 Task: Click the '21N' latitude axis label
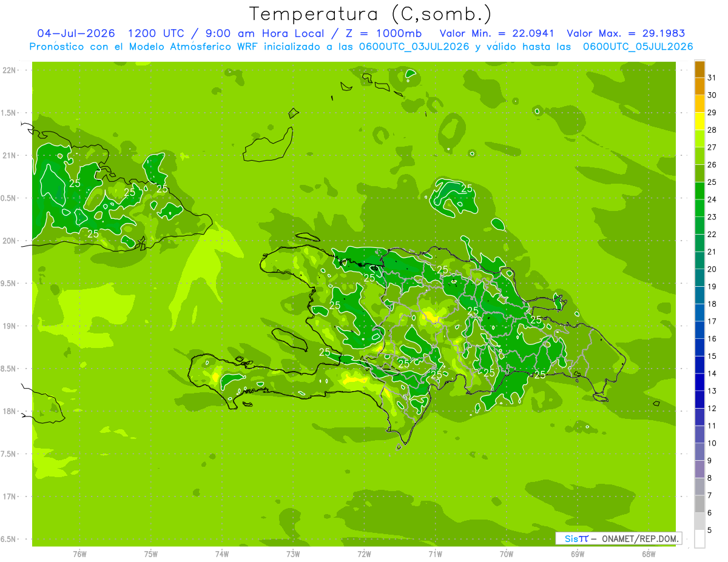click(8, 156)
